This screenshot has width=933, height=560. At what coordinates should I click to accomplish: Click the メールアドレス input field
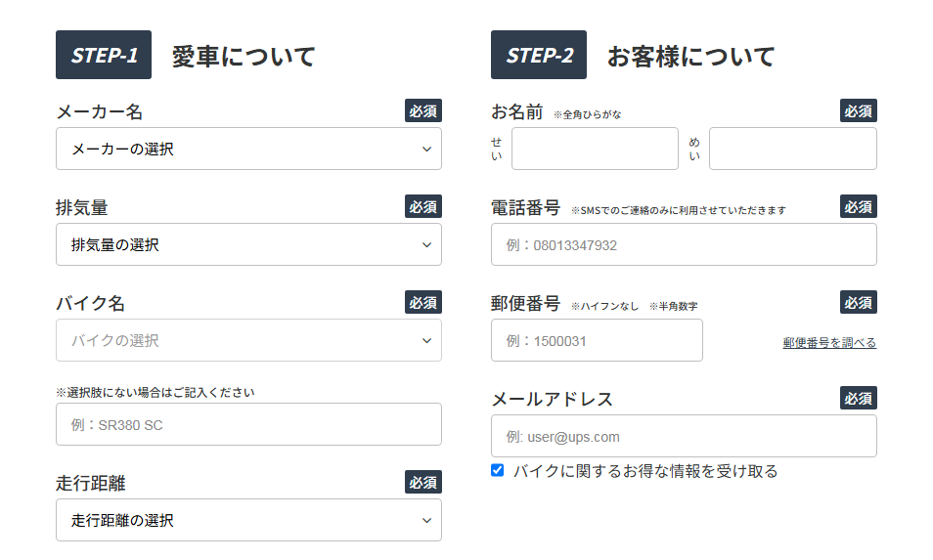684,436
